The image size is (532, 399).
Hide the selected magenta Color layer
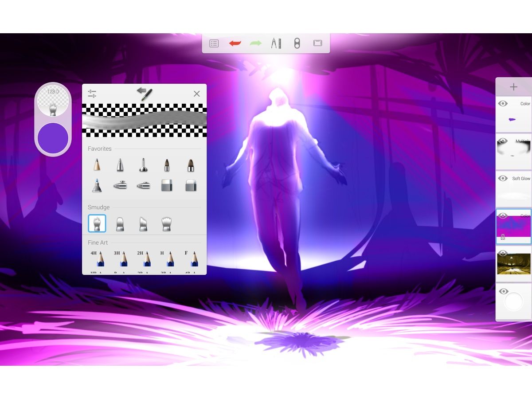pyautogui.click(x=503, y=215)
